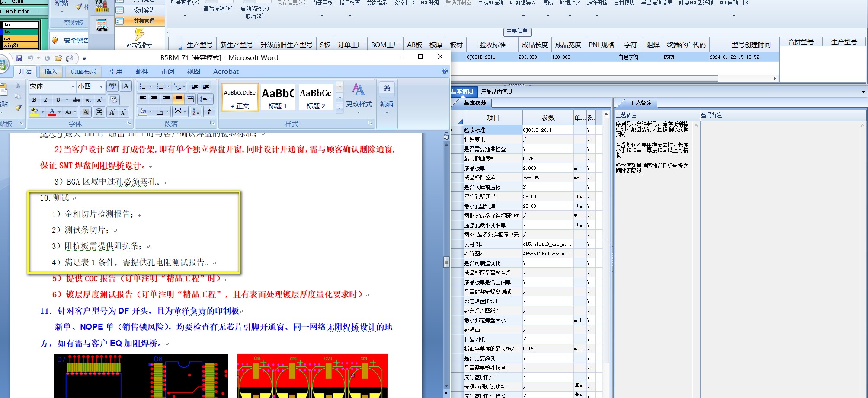
Task: Grow font size
Action: click(112, 112)
